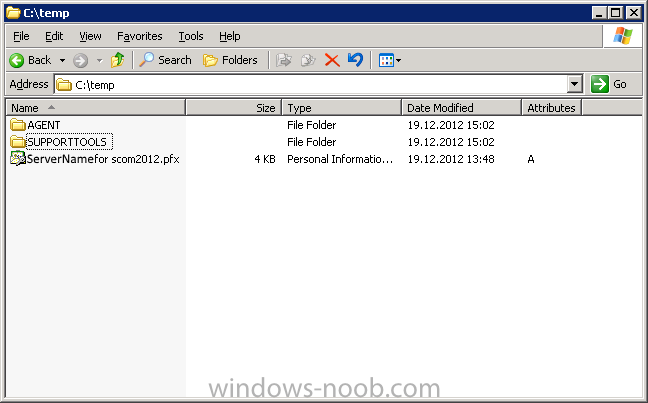648x403 pixels.
Task: Click the Undo toolbar icon
Action: (355, 60)
